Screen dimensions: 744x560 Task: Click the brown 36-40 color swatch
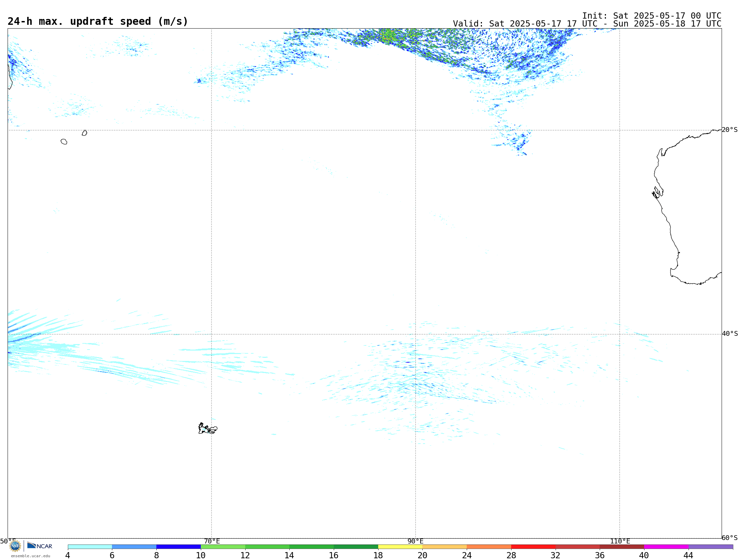coord(622,547)
